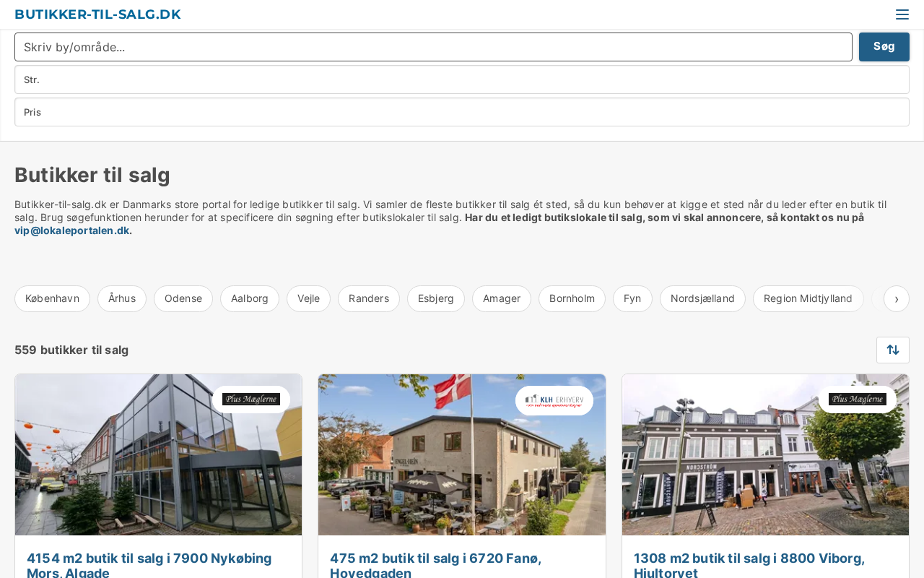924x578 pixels.
Task: Open the sort order button
Action: click(x=893, y=350)
